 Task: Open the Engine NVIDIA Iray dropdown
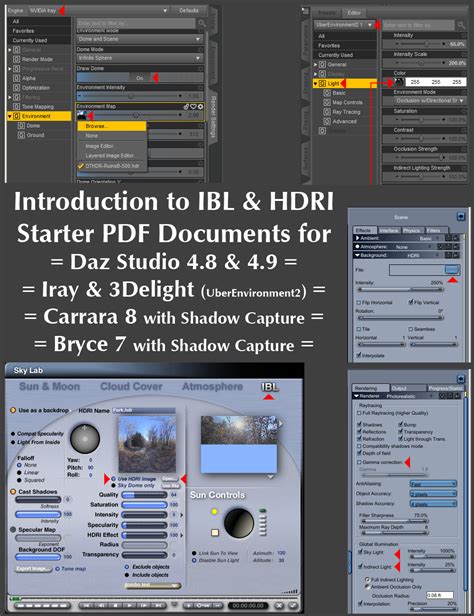point(98,11)
